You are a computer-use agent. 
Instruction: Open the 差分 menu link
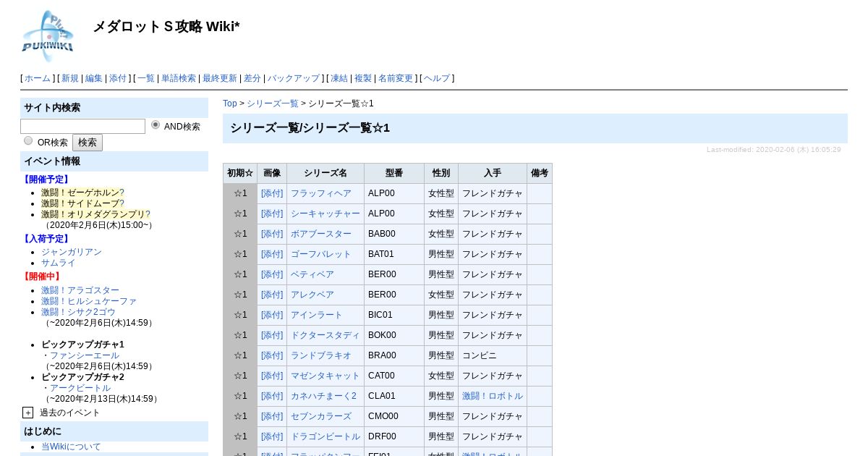[x=252, y=78]
